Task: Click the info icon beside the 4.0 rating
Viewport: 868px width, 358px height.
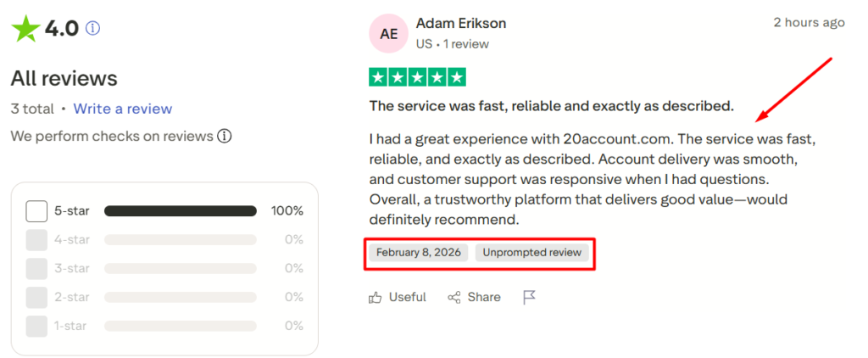Action: click(x=93, y=28)
